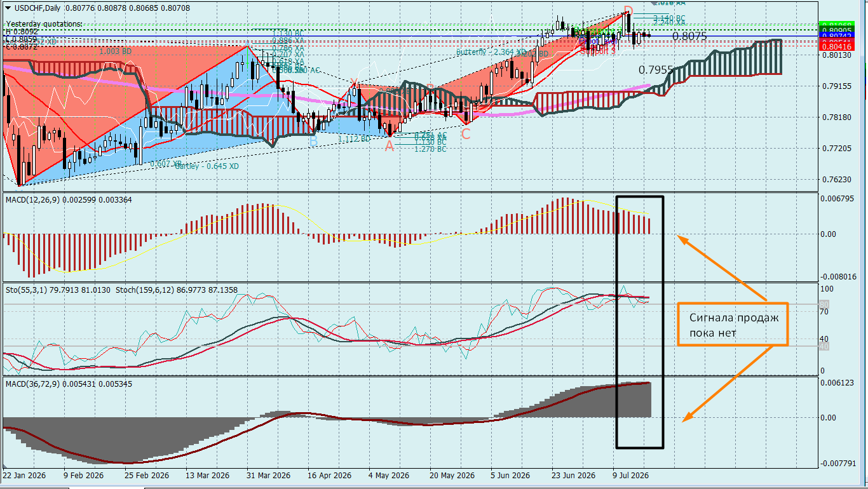
Task: Select the blue pattern point B
Action: tap(313, 141)
